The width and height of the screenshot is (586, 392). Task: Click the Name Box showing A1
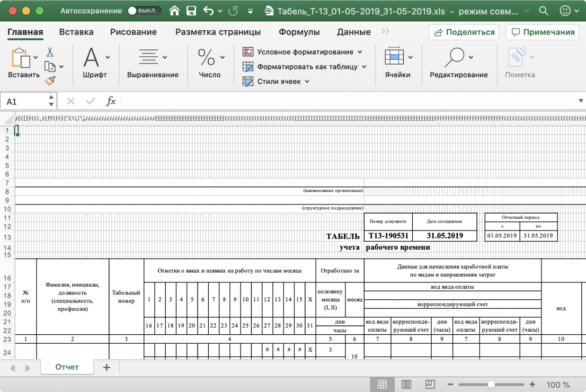pyautogui.click(x=24, y=101)
